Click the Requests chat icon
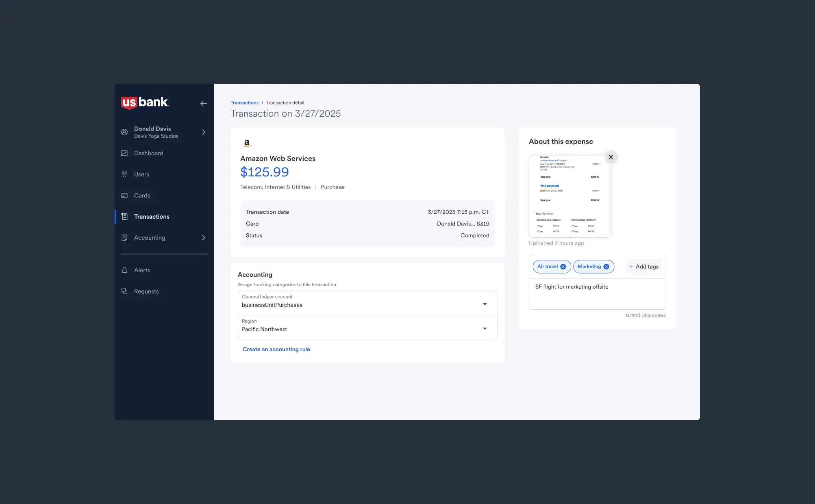 [x=124, y=291]
